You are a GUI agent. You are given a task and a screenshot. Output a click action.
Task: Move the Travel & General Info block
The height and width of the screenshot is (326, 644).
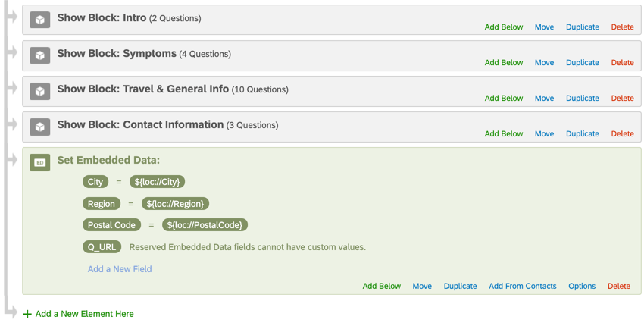point(544,99)
